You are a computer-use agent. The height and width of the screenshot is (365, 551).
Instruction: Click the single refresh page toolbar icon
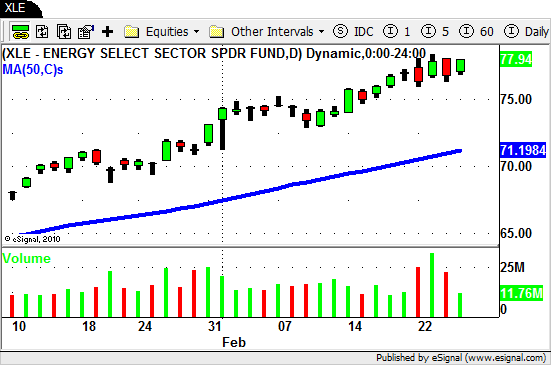click(x=42, y=32)
